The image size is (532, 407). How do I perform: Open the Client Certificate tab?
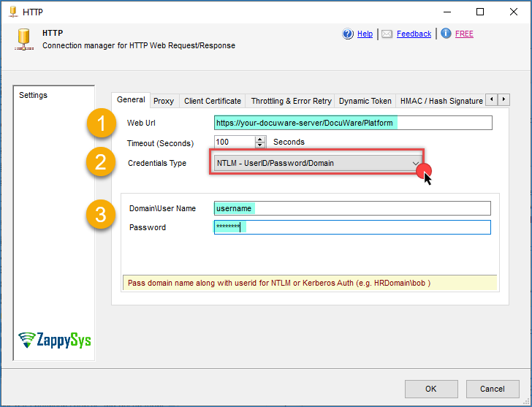[x=212, y=101]
